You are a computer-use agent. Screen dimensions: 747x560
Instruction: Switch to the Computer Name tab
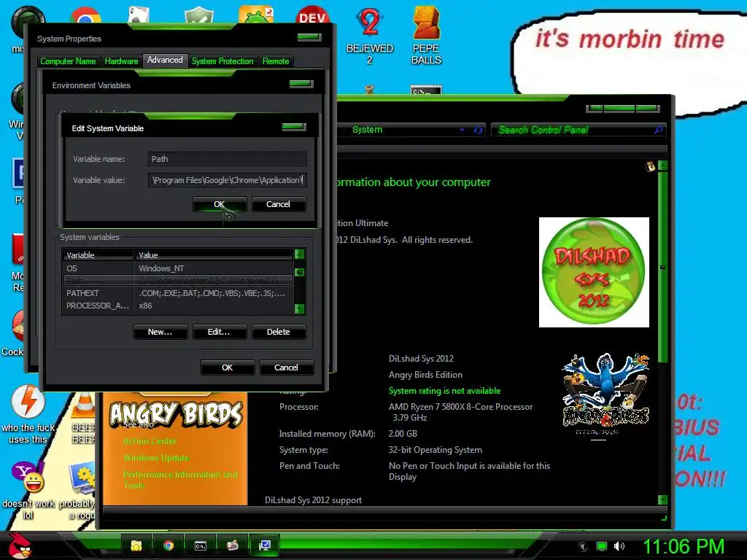pos(68,61)
